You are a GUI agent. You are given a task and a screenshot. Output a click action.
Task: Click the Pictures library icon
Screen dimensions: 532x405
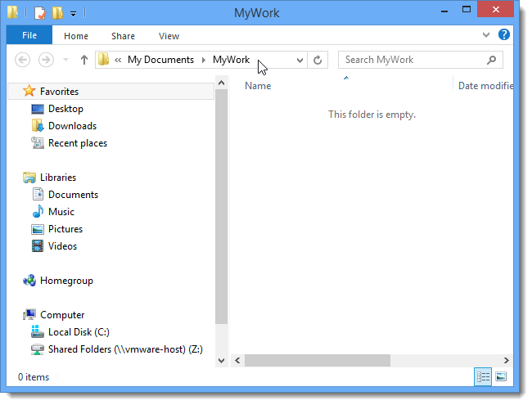(x=38, y=229)
